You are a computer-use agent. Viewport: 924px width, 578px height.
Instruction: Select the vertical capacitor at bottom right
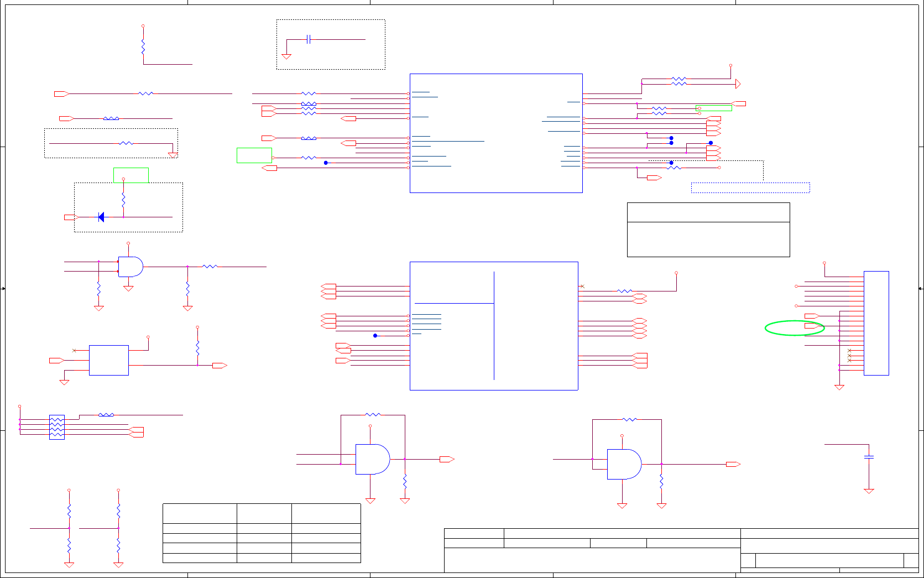click(869, 457)
